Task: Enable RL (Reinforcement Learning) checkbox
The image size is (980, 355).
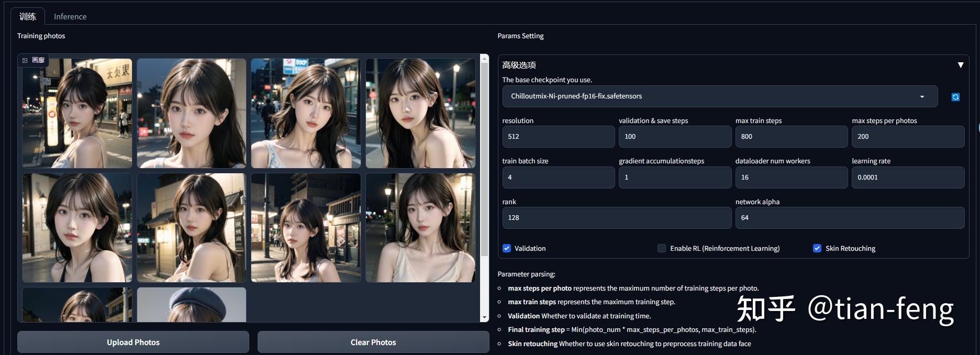Action: 662,248
